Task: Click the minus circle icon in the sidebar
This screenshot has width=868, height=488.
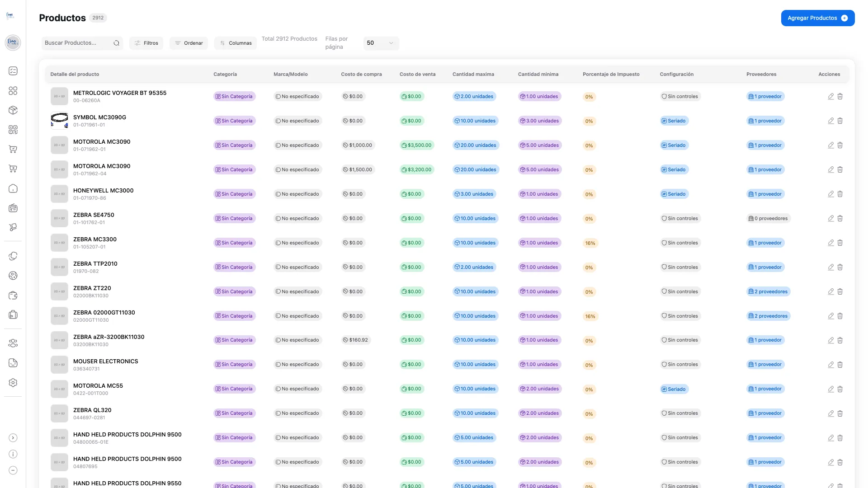Action: point(13,470)
